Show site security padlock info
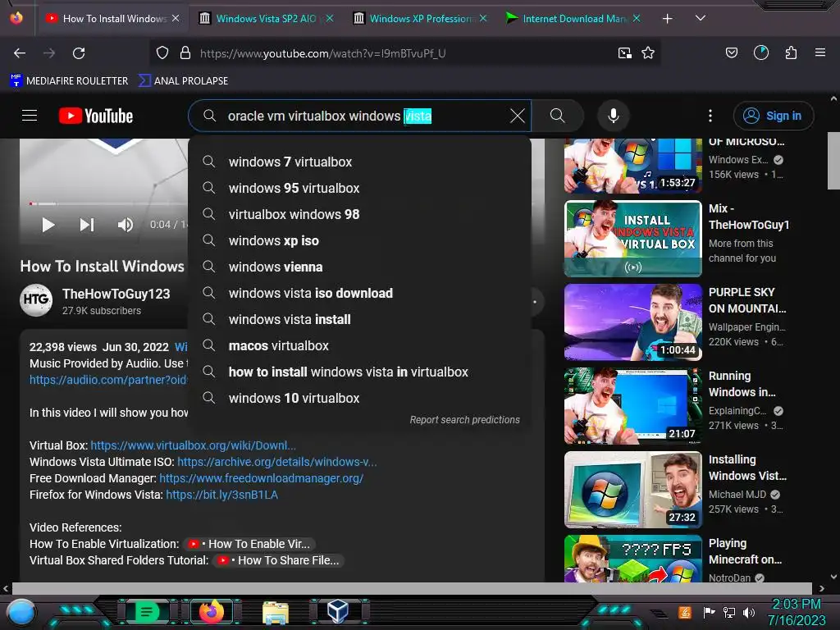This screenshot has width=840, height=630. click(185, 53)
